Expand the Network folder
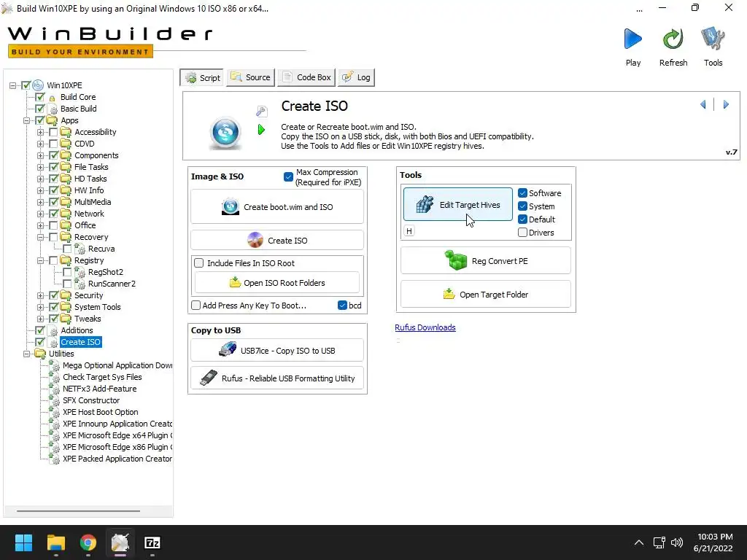This screenshot has height=560, width=747. point(40,214)
